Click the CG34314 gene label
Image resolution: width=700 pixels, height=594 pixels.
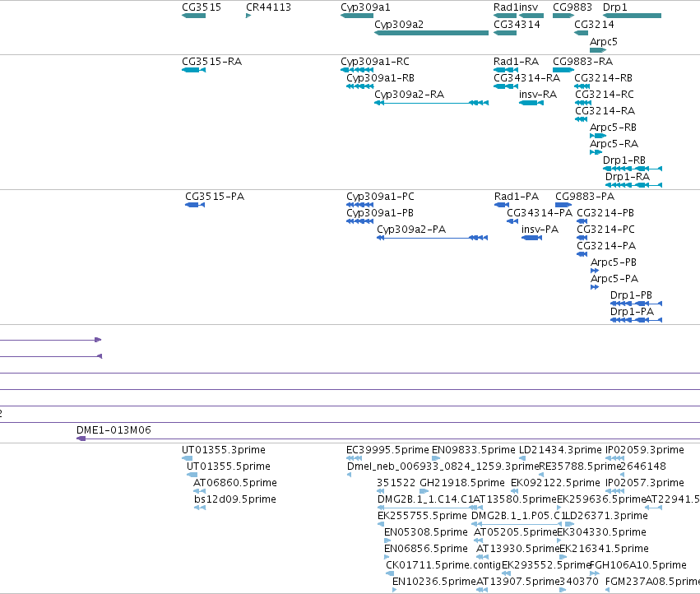point(517,25)
